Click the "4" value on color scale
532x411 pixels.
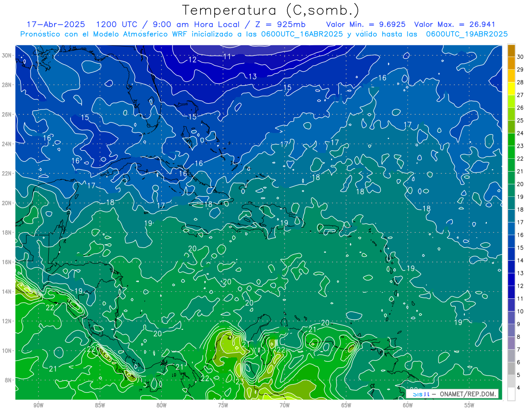coord(519,388)
